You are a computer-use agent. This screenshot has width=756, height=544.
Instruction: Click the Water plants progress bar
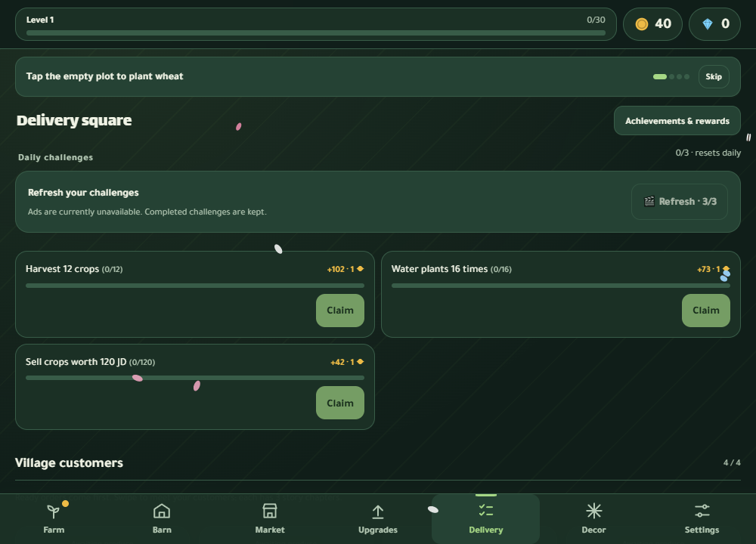pyautogui.click(x=561, y=286)
